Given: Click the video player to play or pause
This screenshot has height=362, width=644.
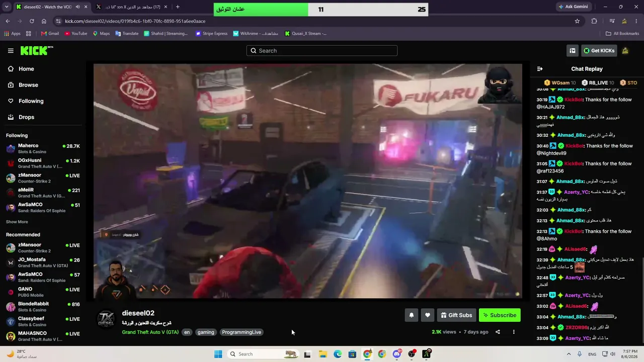Looking at the screenshot, I should tap(307, 181).
